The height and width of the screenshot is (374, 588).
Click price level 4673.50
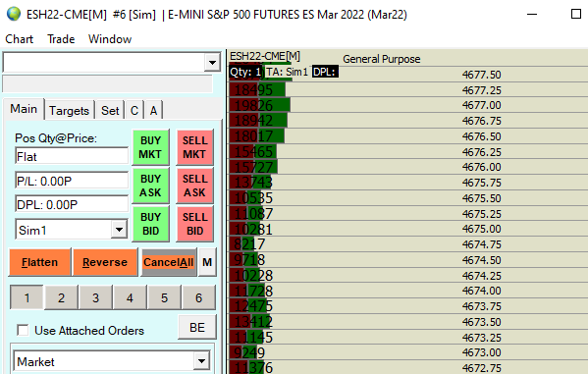coord(482,322)
